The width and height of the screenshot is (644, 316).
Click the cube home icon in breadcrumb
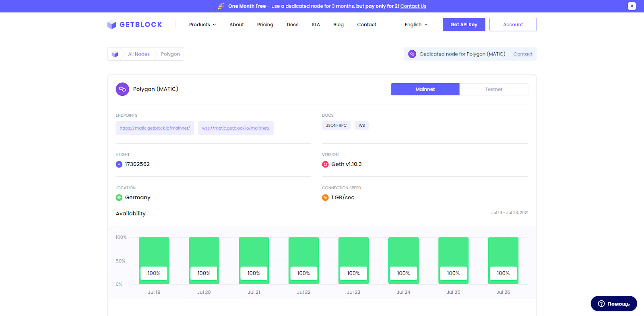coord(115,54)
